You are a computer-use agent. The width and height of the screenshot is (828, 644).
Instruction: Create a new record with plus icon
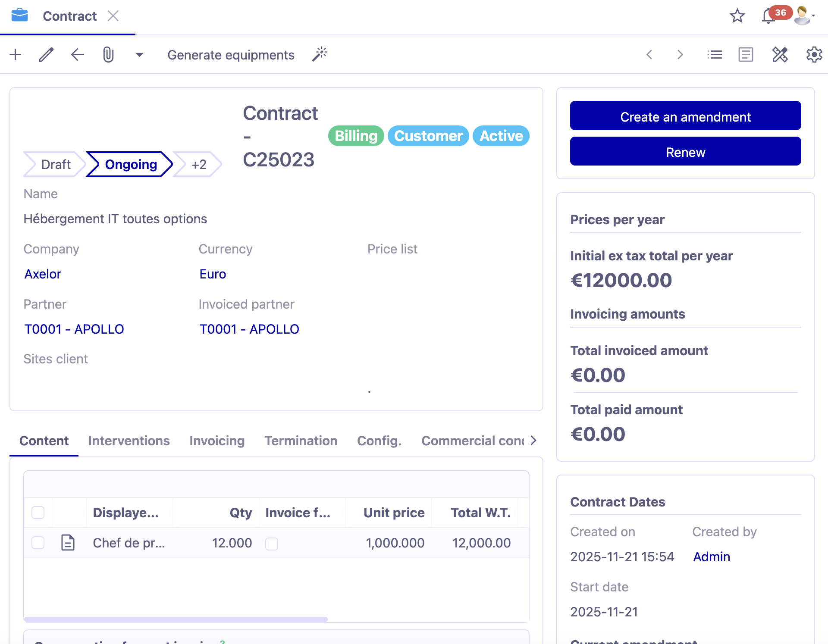click(x=16, y=55)
